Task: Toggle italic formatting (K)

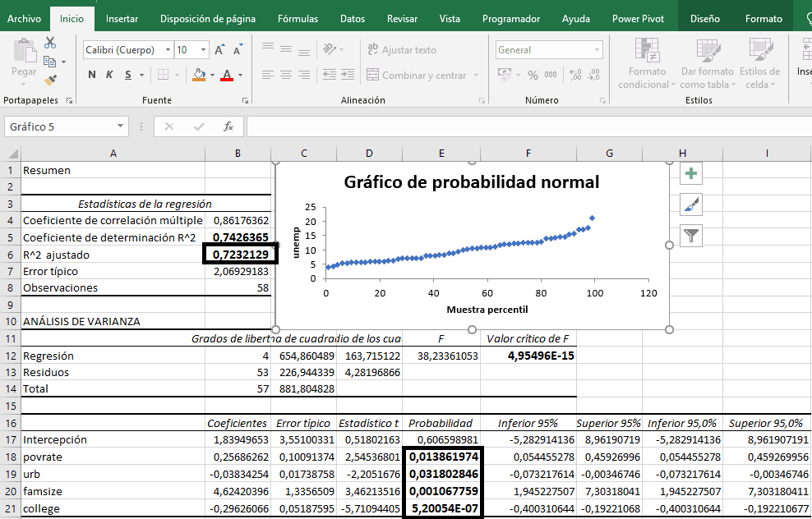Action: (x=109, y=76)
